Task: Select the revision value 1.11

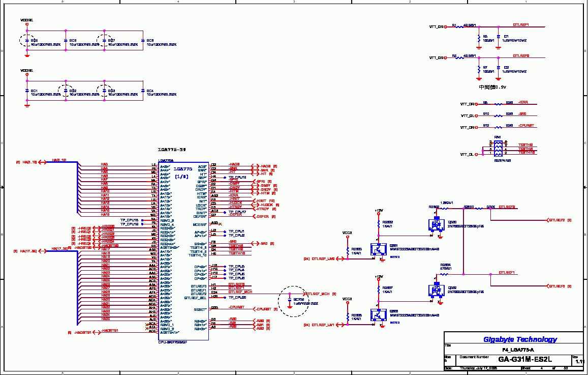Action: click(580, 361)
